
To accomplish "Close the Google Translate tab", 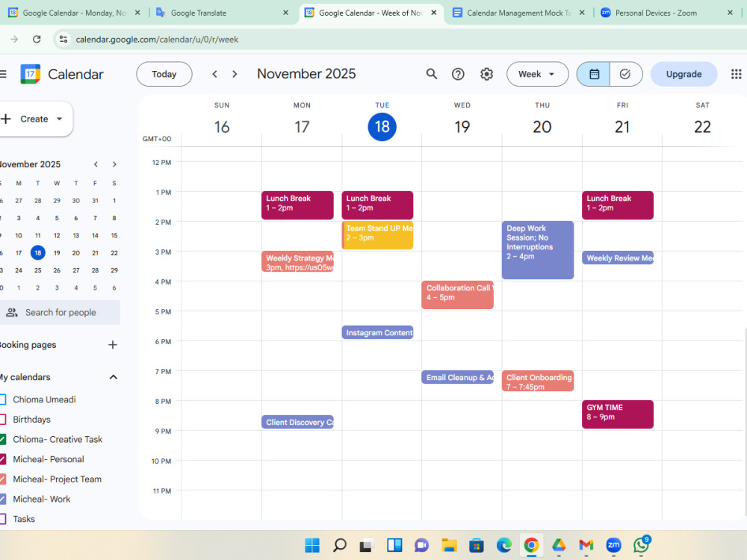I will point(285,13).
